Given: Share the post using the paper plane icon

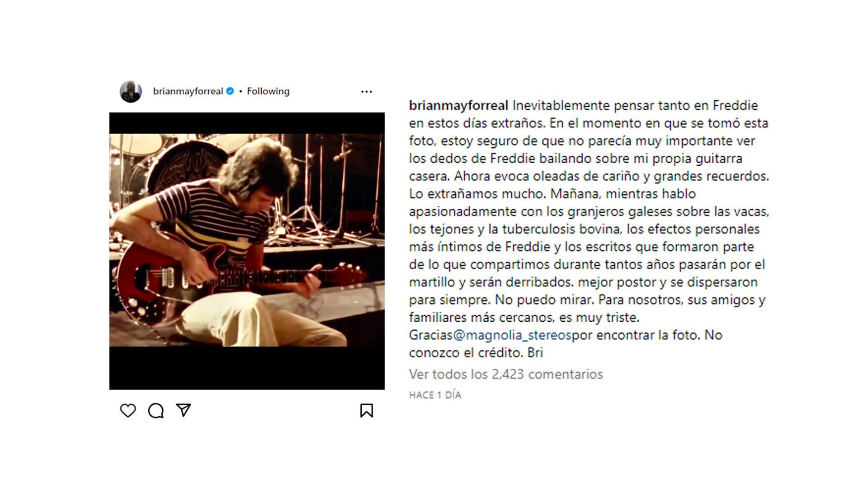Looking at the screenshot, I should point(184,410).
